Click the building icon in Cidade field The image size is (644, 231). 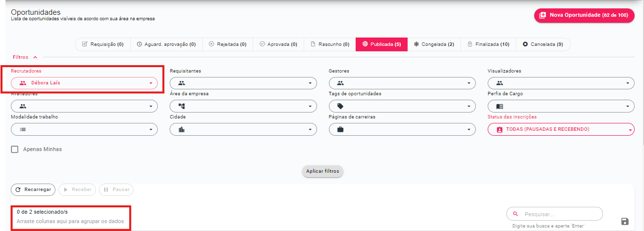click(x=182, y=129)
